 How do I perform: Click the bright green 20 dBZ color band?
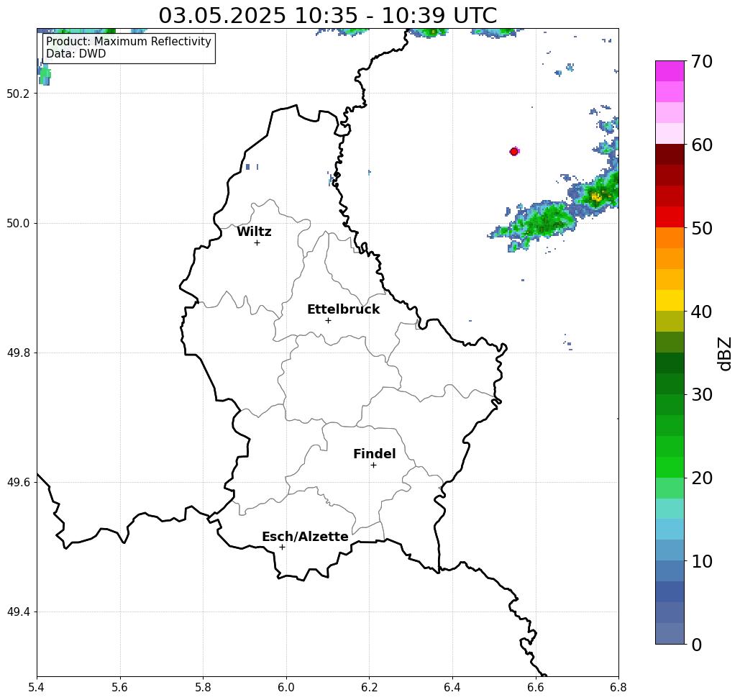pos(670,468)
